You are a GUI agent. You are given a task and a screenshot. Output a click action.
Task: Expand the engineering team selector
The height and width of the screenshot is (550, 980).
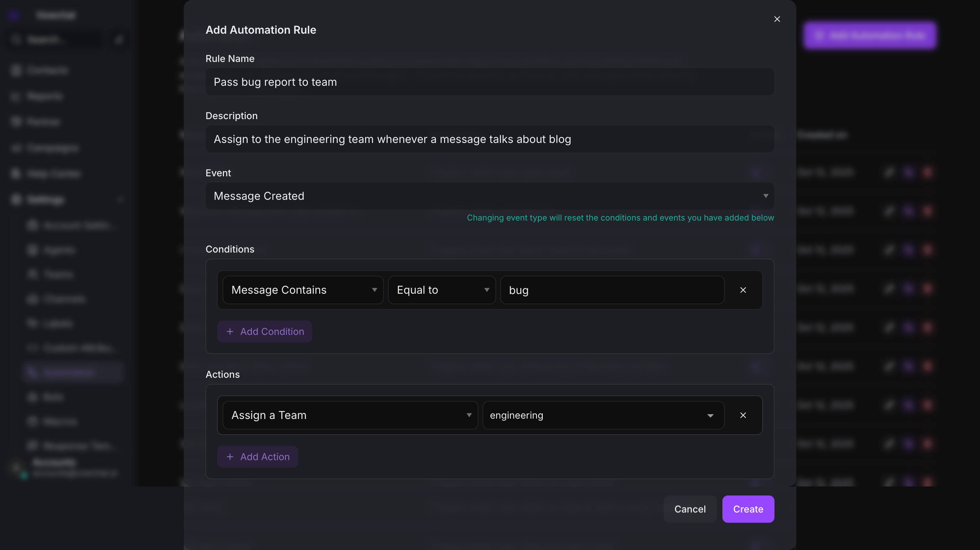coord(603,415)
